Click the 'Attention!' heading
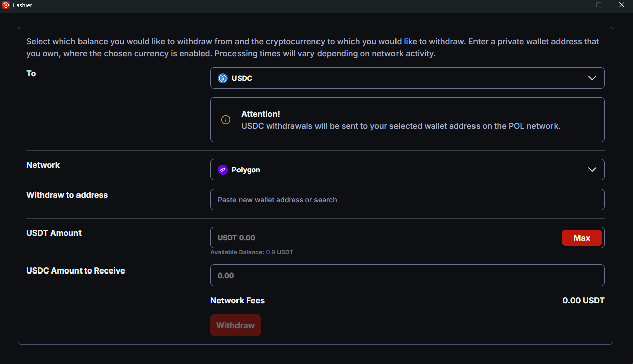 click(x=261, y=114)
